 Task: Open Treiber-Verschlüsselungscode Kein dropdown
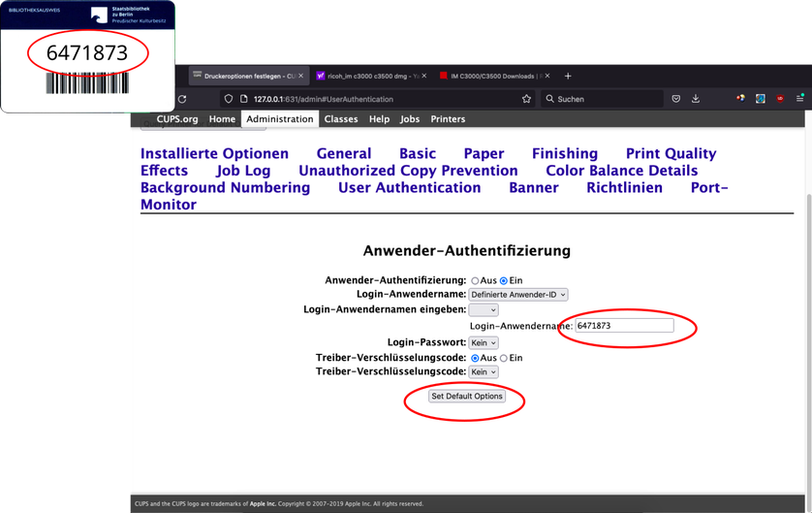(x=484, y=371)
